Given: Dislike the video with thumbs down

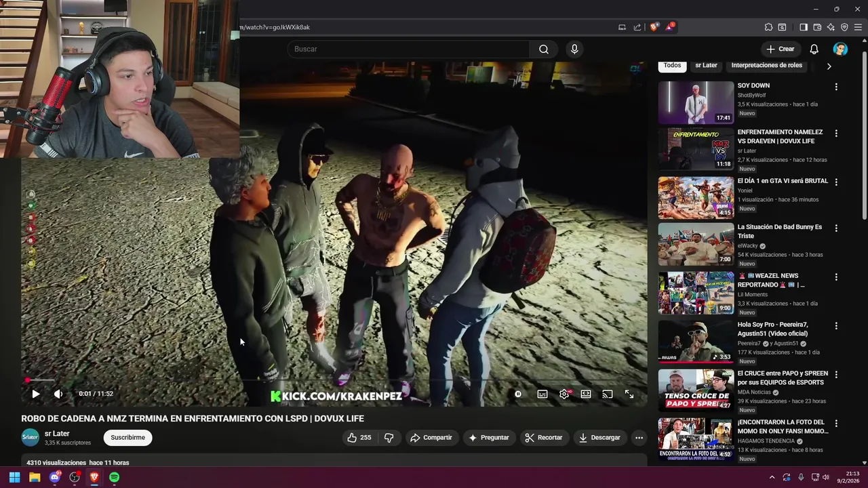Looking at the screenshot, I should tap(389, 438).
